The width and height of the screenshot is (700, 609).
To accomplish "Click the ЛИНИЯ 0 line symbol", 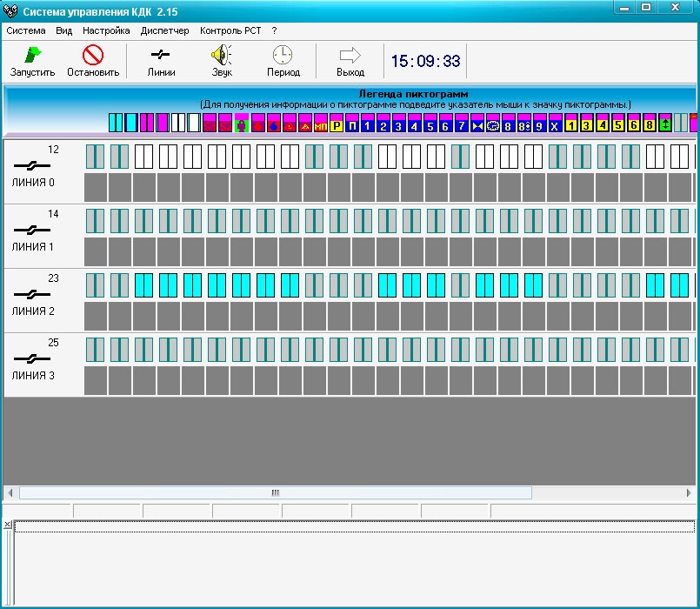I will [x=31, y=165].
